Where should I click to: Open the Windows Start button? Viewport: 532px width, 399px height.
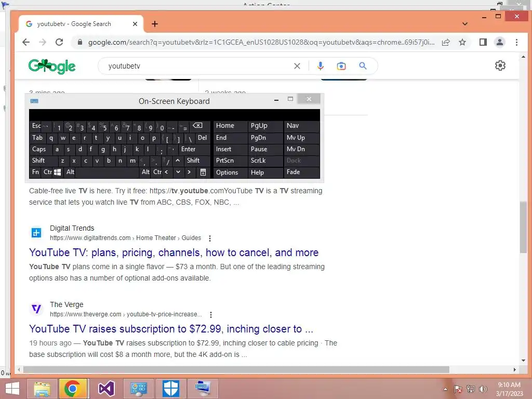[x=12, y=389]
